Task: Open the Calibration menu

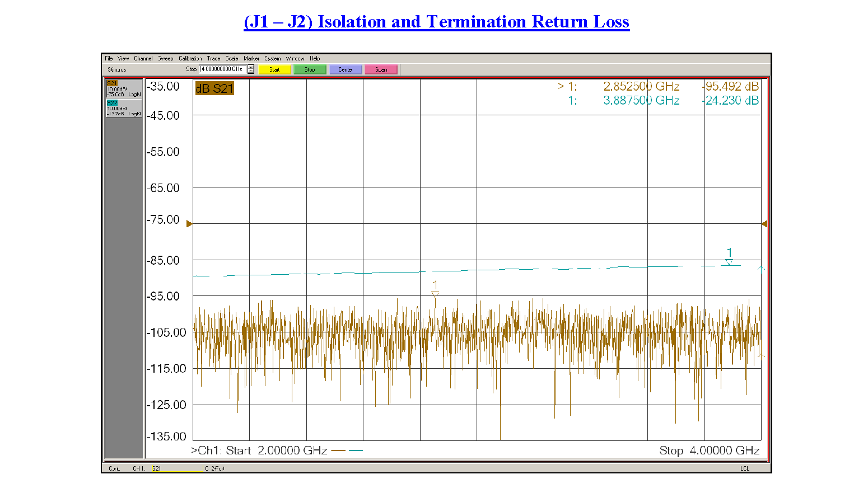Action: [x=190, y=58]
